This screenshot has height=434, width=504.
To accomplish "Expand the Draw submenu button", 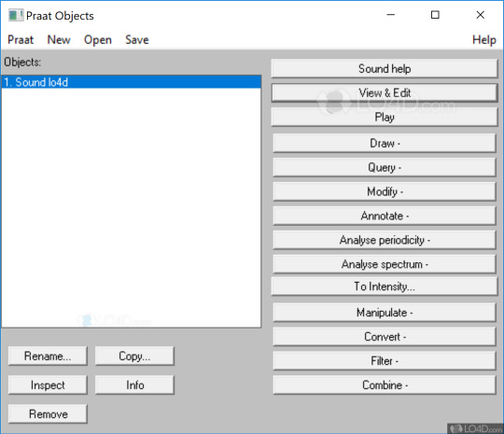I will 385,143.
